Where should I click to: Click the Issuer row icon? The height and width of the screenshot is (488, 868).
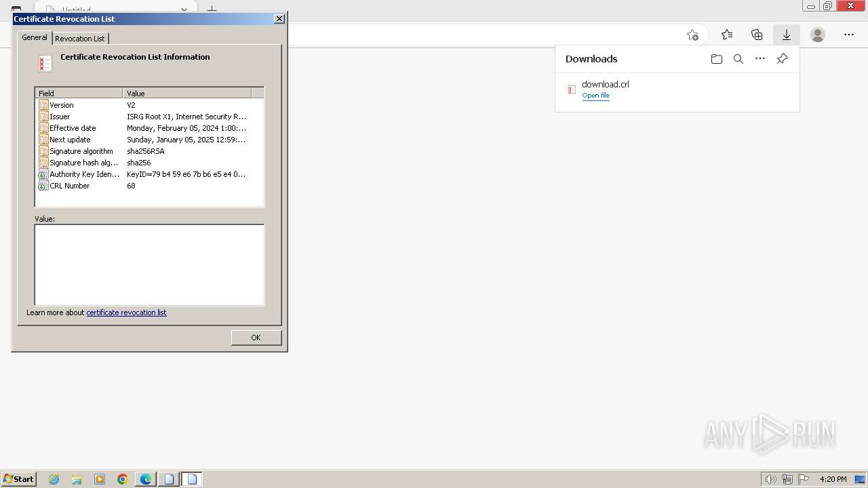(x=43, y=117)
